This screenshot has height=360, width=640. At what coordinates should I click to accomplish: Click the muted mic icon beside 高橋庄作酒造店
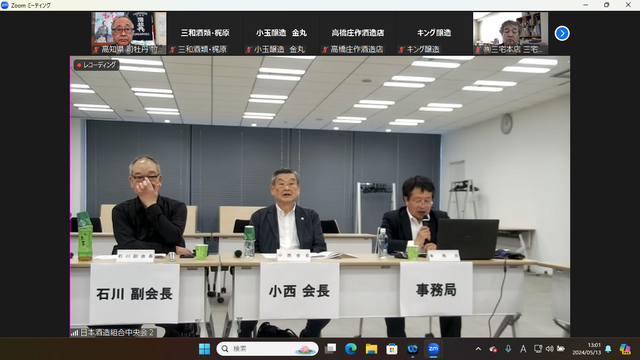click(325, 49)
